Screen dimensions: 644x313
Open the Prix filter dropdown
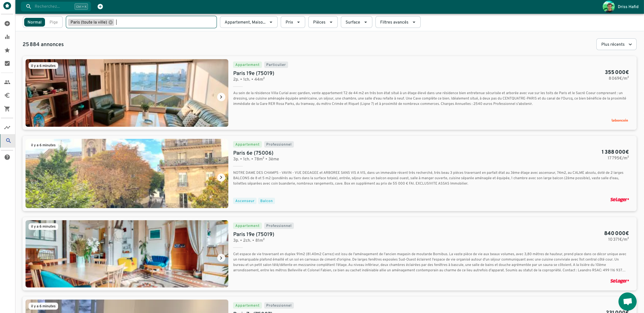[x=293, y=22]
